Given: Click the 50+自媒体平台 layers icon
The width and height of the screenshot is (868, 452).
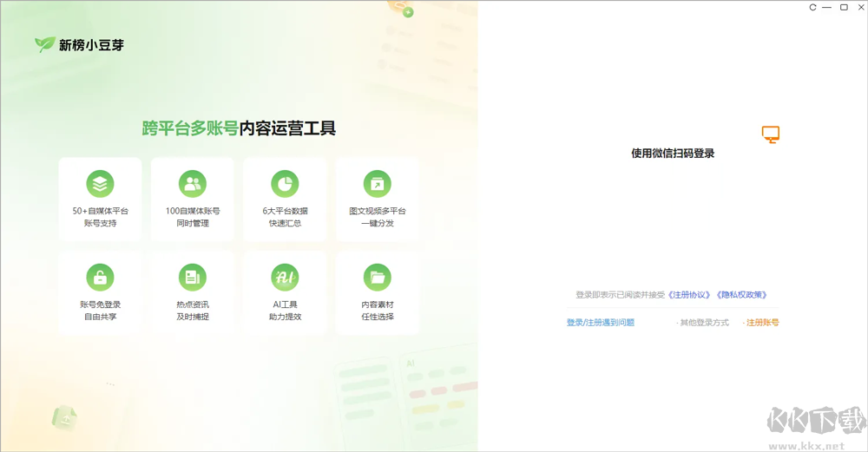Looking at the screenshot, I should (x=100, y=184).
